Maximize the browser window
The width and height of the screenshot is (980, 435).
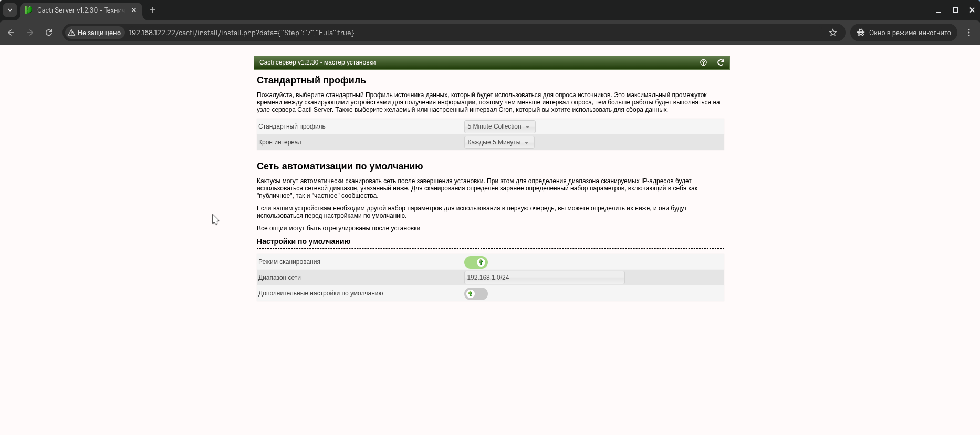pyautogui.click(x=955, y=10)
